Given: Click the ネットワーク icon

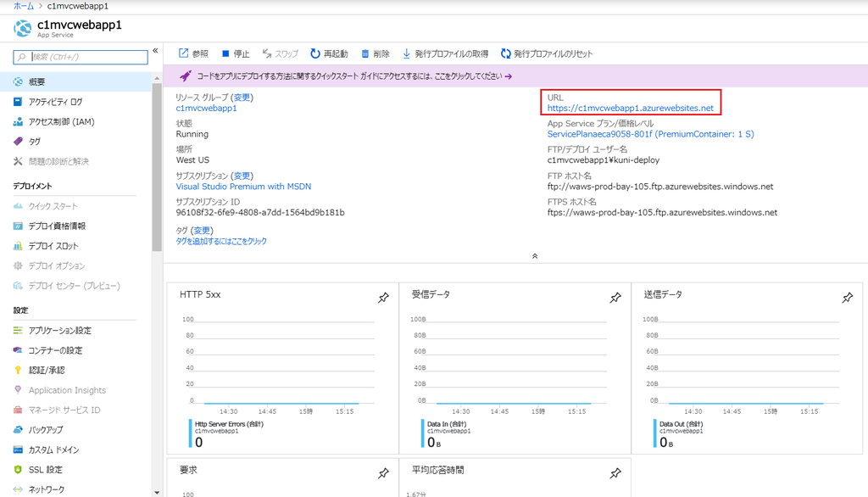Looking at the screenshot, I should pyautogui.click(x=18, y=490).
